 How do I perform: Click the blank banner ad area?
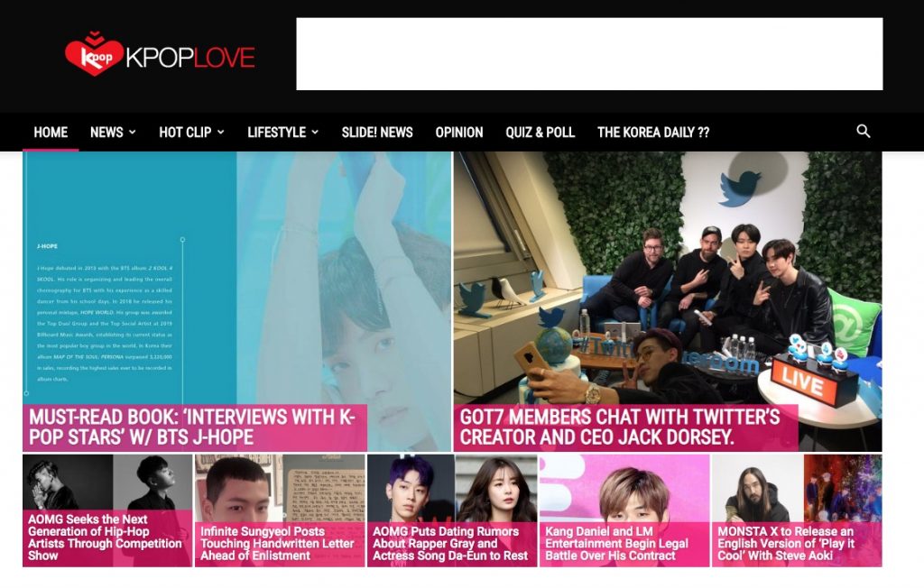[589, 53]
